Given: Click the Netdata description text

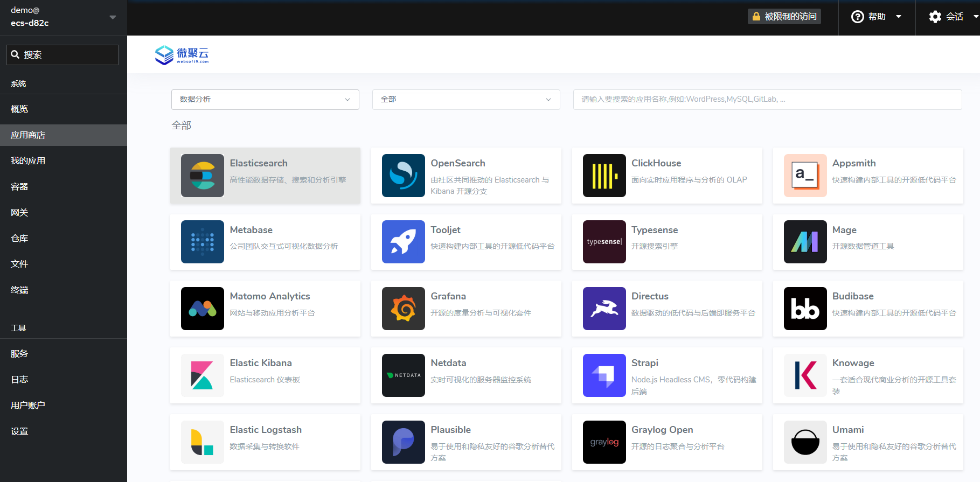Looking at the screenshot, I should [x=481, y=380].
